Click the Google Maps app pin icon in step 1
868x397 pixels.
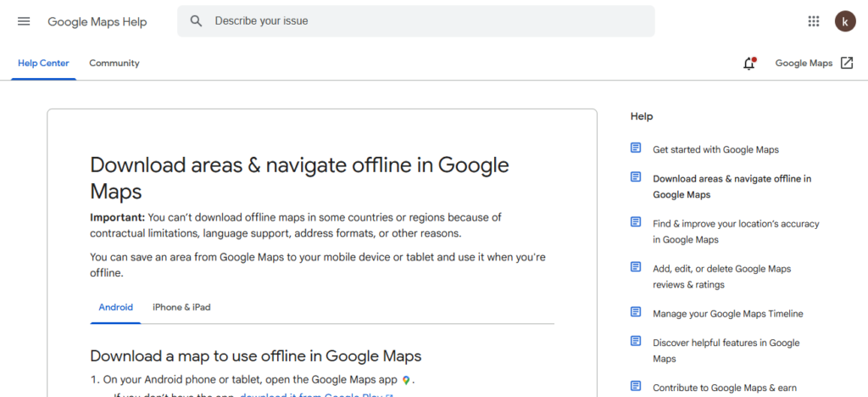[406, 380]
